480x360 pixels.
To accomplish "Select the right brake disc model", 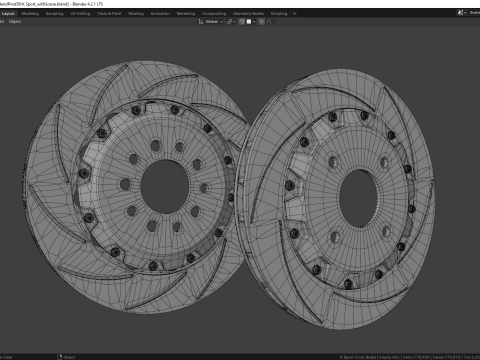I will [x=335, y=199].
